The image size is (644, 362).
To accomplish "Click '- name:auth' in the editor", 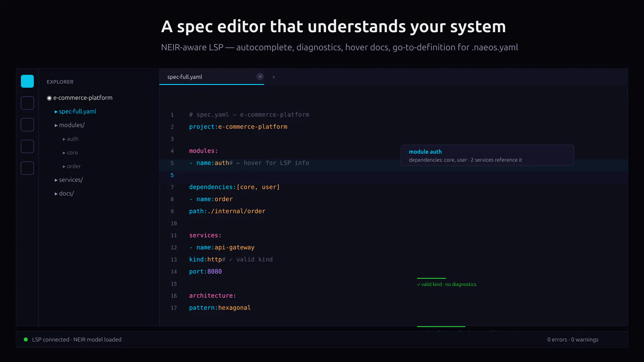I will point(209,163).
